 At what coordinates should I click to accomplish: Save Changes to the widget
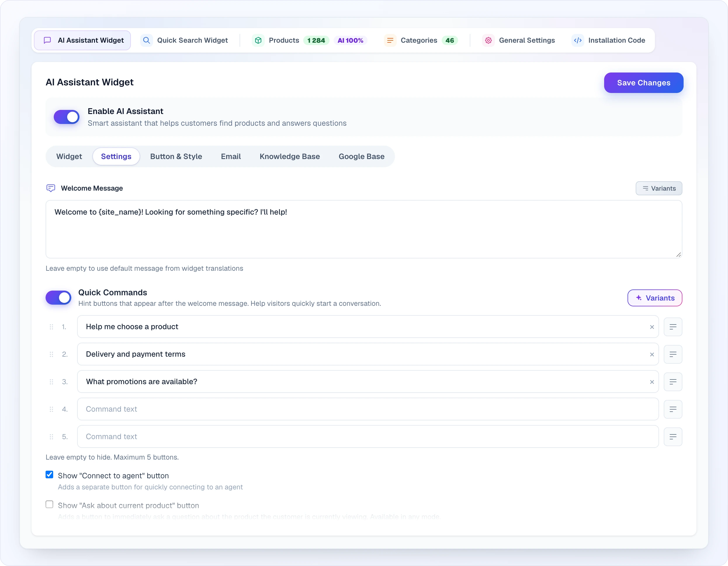(x=643, y=83)
